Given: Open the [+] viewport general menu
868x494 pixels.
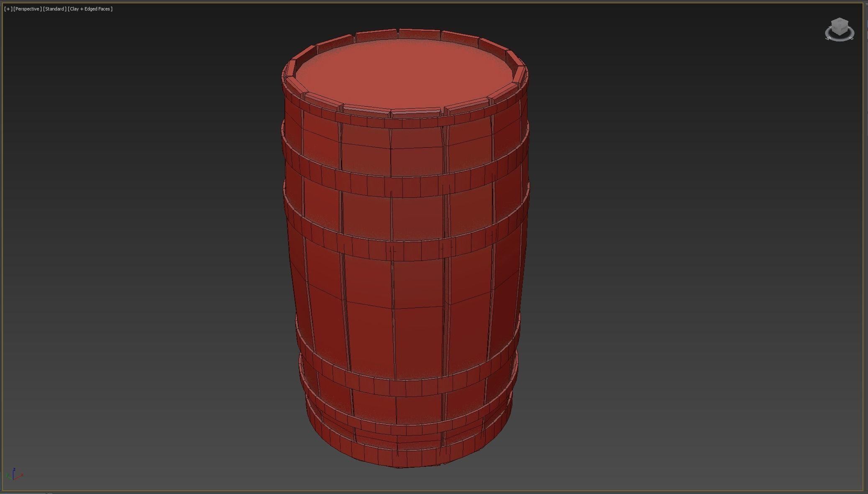Looking at the screenshot, I should [x=8, y=9].
